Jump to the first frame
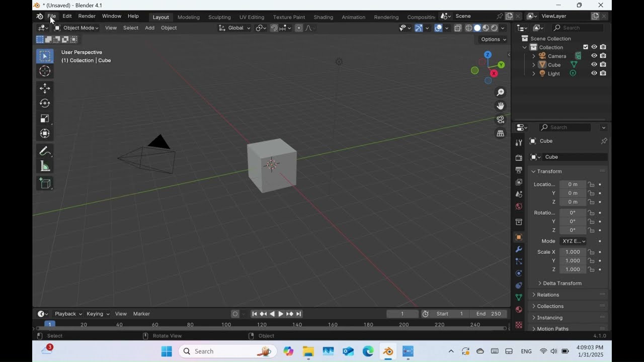The width and height of the screenshot is (644, 362). click(x=255, y=314)
